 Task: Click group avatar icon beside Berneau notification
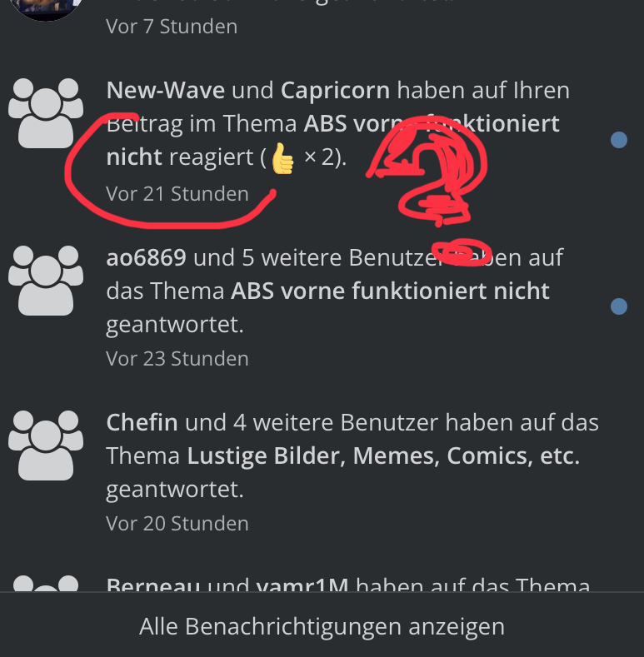point(46,583)
